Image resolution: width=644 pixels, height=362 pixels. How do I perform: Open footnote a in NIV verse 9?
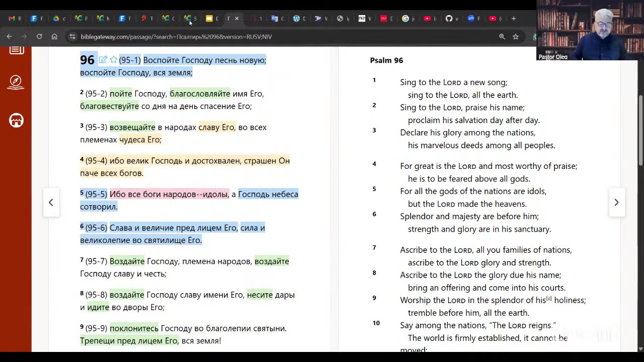pos(549,299)
